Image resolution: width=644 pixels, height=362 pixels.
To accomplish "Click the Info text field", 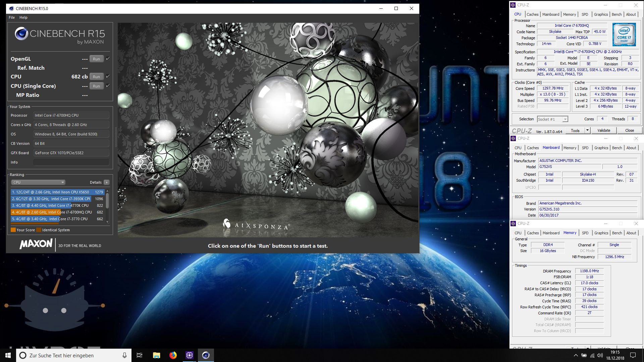I will point(71,162).
